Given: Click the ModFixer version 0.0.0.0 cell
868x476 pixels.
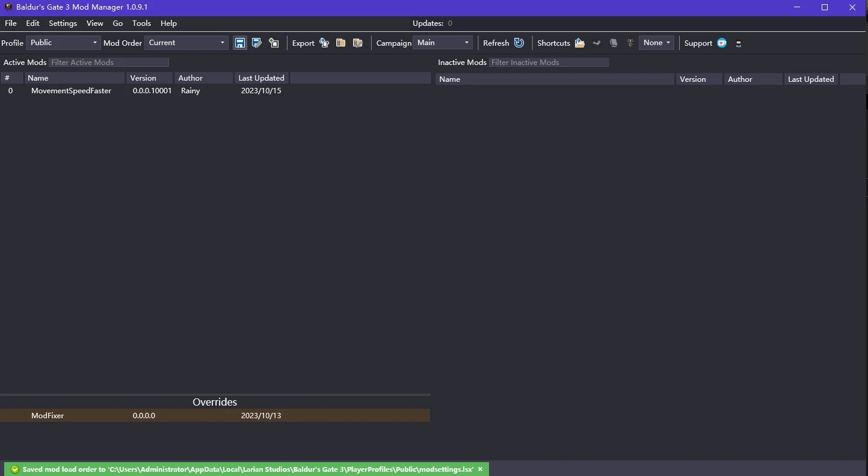Looking at the screenshot, I should pyautogui.click(x=144, y=415).
